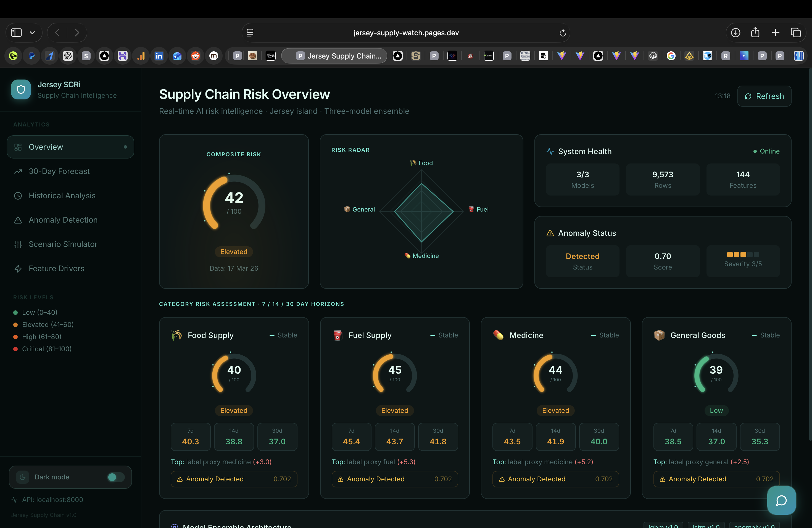Click the Anomaly Status warning icon
Screen dimensions: 812x528
(550, 233)
